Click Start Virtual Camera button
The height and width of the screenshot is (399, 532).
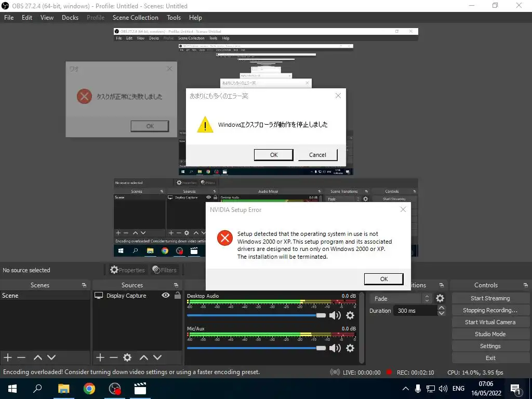(x=490, y=322)
